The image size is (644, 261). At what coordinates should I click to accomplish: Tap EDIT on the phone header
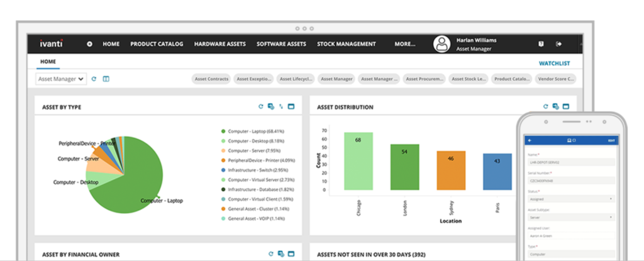611,141
